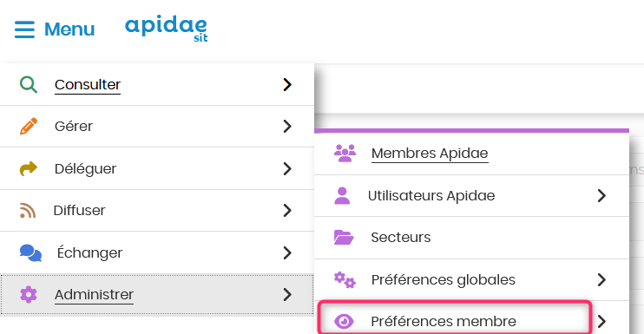Image resolution: width=644 pixels, height=334 pixels.
Task: Click the blue Échanger chat bubbles icon
Action: tap(30, 252)
